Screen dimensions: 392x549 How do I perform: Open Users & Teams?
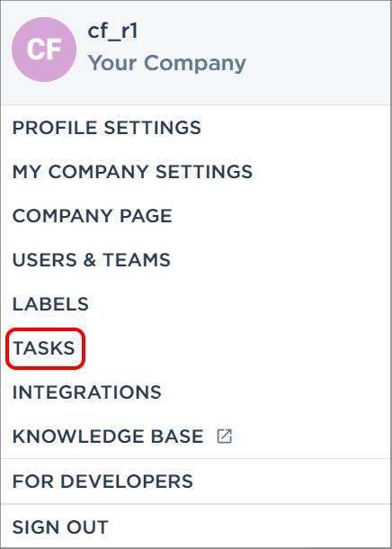(92, 260)
